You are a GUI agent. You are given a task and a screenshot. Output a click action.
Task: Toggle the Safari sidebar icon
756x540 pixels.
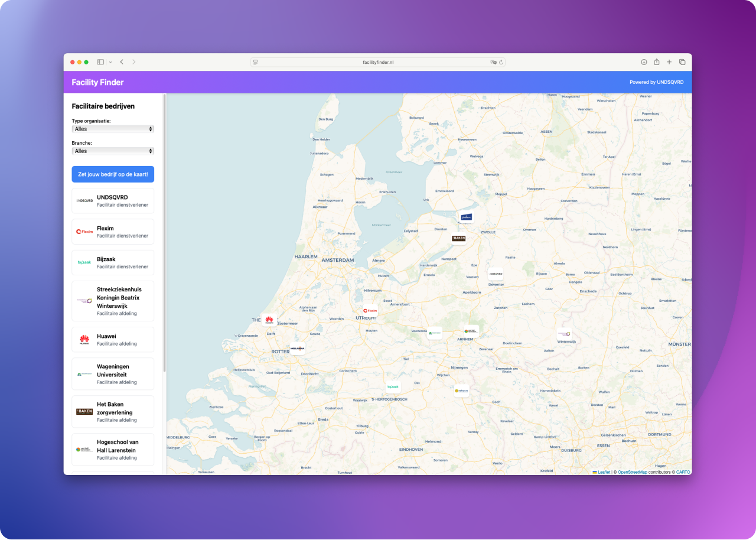[100, 62]
